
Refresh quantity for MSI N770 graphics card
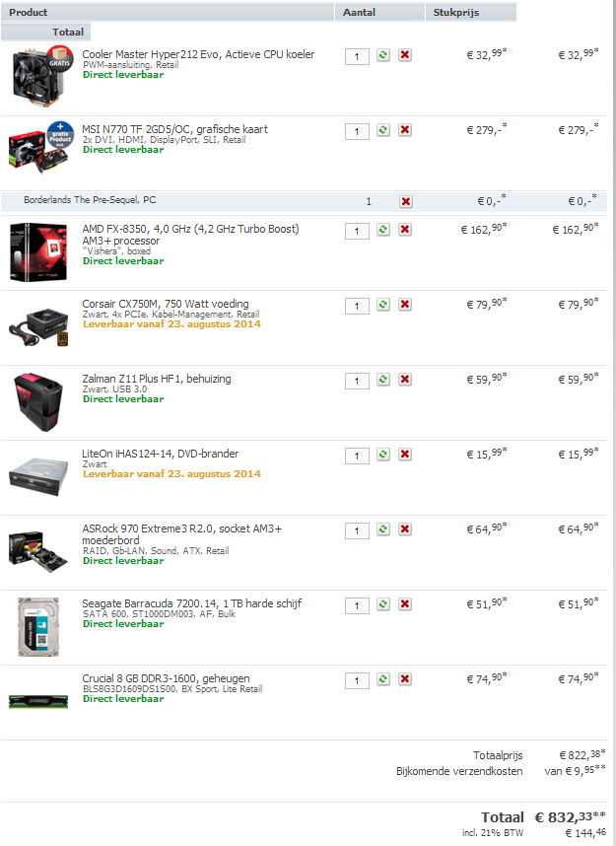pos(383,130)
